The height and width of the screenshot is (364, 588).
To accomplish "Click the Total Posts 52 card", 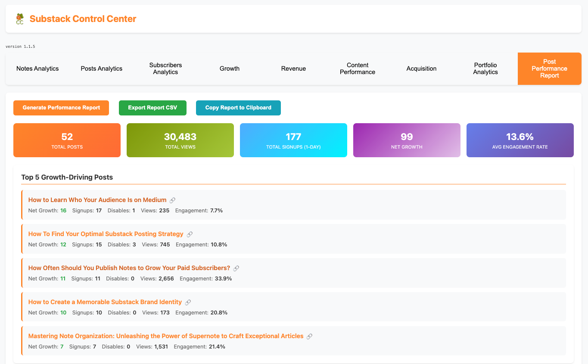I will coord(67,140).
